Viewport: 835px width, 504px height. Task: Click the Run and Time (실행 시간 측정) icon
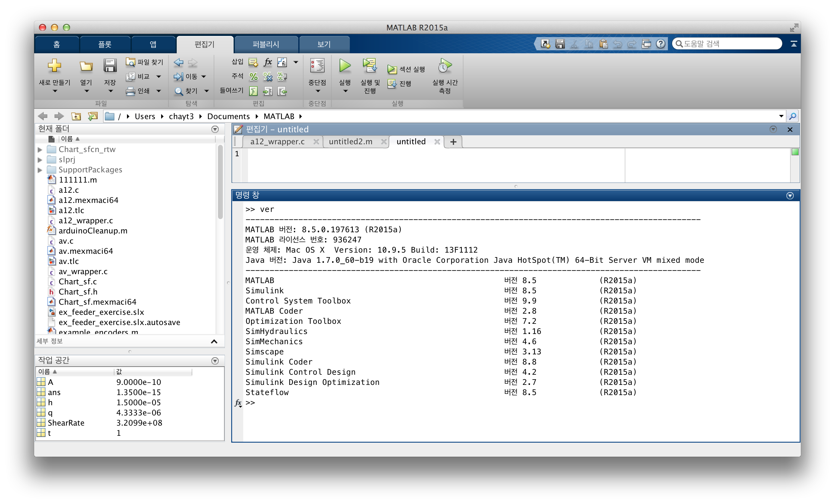(x=445, y=65)
